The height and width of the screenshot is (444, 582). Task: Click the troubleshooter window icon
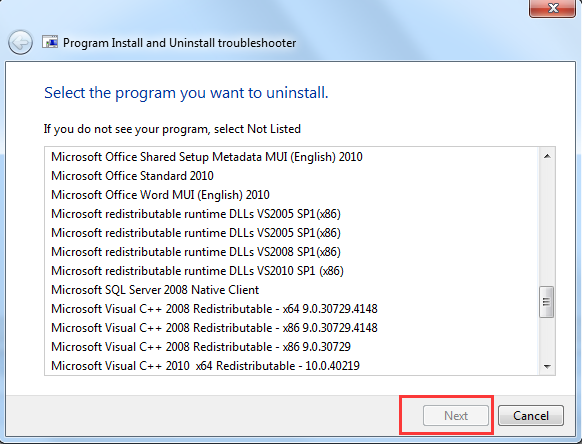[x=50, y=42]
